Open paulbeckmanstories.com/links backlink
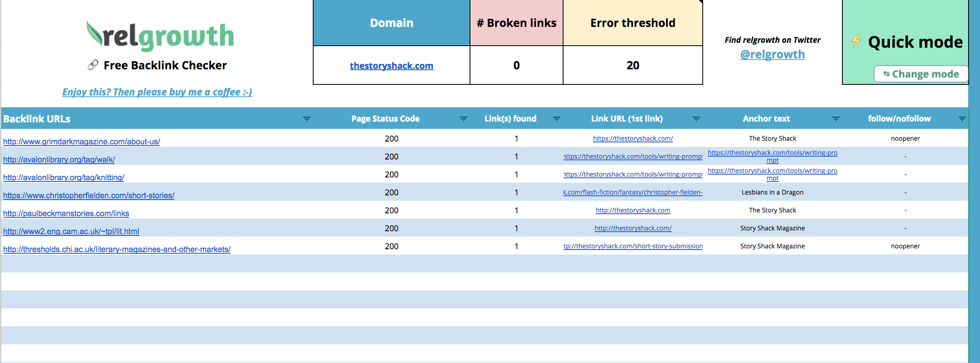980x363 pixels. (66, 213)
